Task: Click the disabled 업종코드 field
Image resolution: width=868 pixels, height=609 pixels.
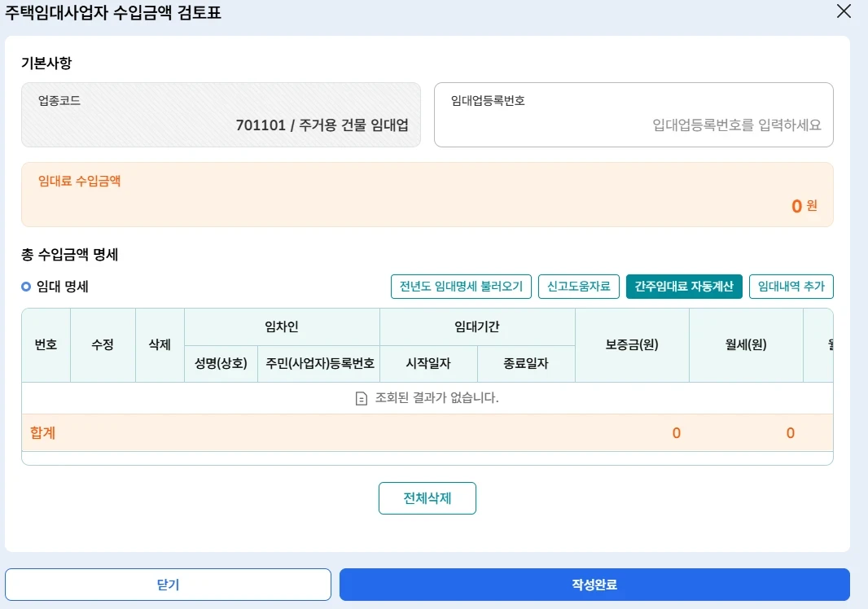Action: [221, 115]
